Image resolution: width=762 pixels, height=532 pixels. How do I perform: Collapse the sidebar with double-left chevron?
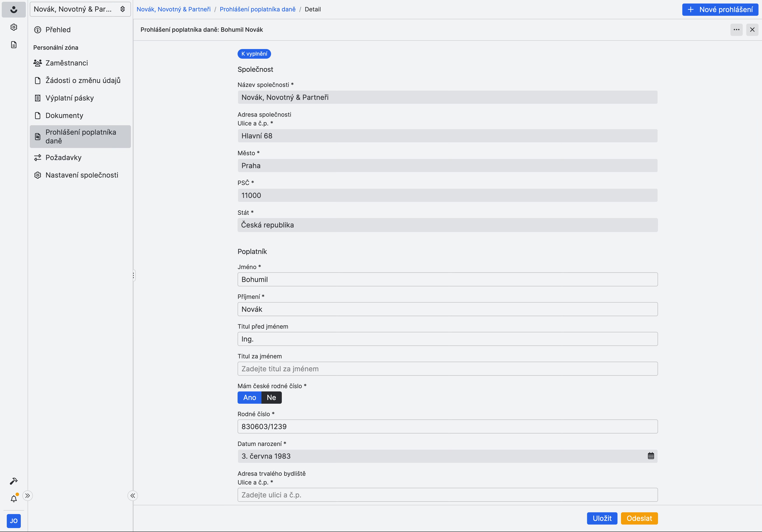(132, 495)
